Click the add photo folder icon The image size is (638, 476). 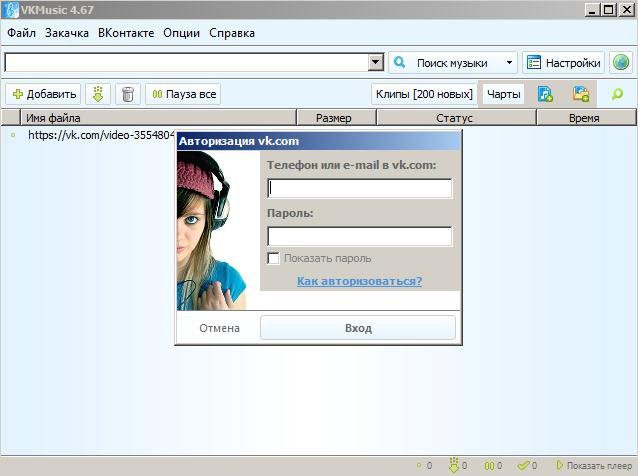pyautogui.click(x=581, y=94)
